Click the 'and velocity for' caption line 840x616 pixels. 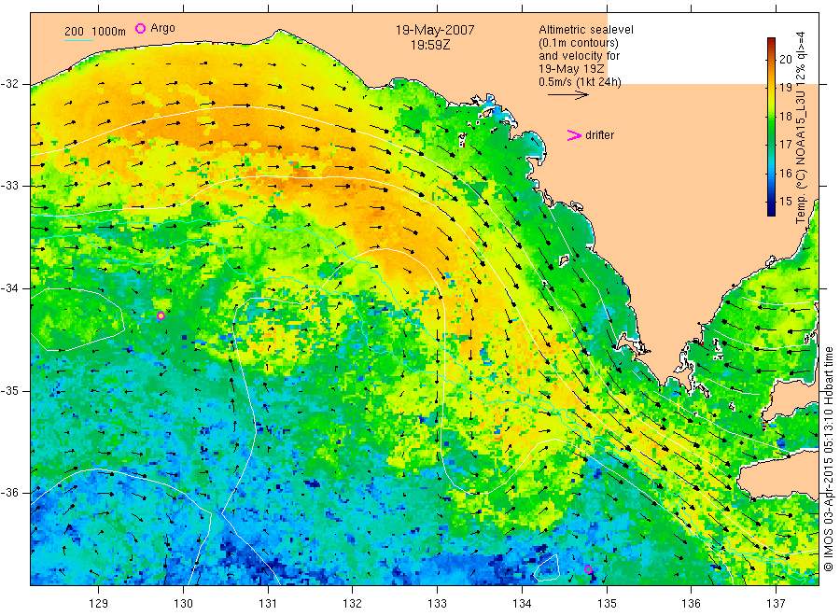pyautogui.click(x=579, y=56)
